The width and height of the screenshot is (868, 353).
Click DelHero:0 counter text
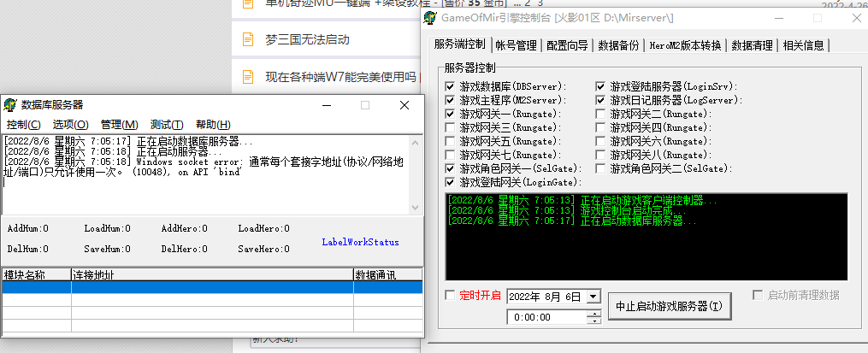[185, 249]
